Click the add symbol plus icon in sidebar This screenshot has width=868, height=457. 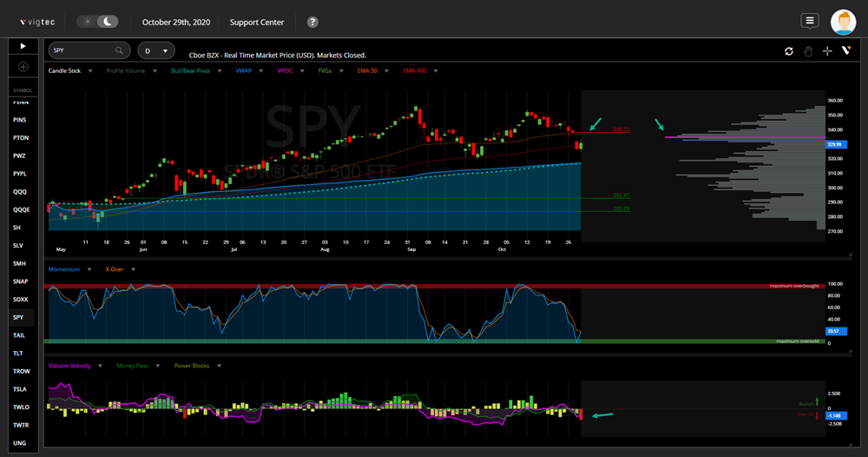tap(23, 67)
